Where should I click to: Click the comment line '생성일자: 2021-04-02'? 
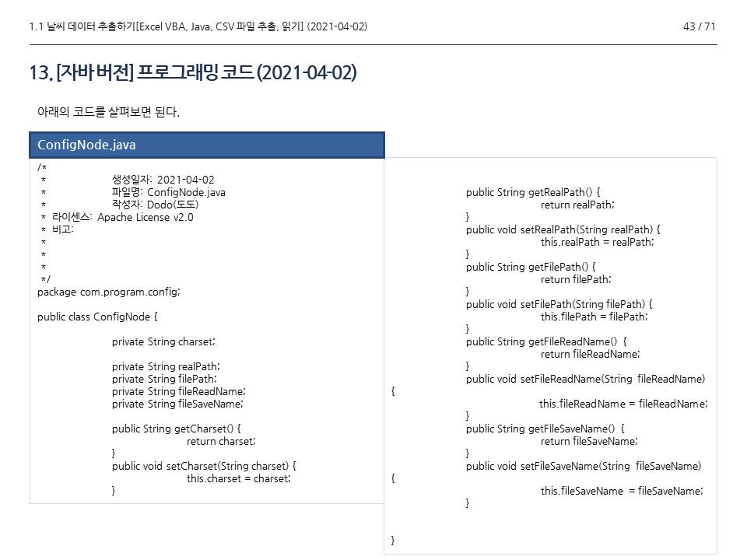163,180
